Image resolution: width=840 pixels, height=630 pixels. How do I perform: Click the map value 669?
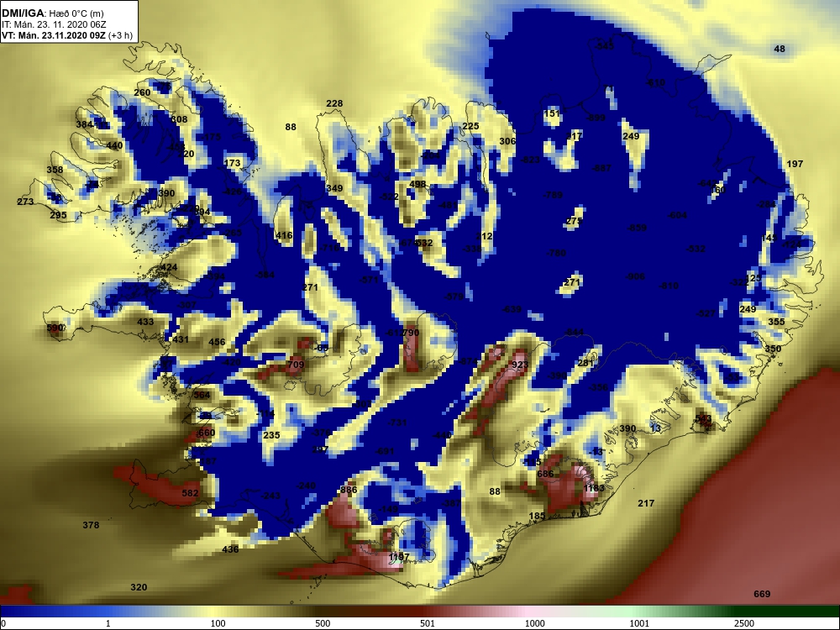pyautogui.click(x=762, y=594)
